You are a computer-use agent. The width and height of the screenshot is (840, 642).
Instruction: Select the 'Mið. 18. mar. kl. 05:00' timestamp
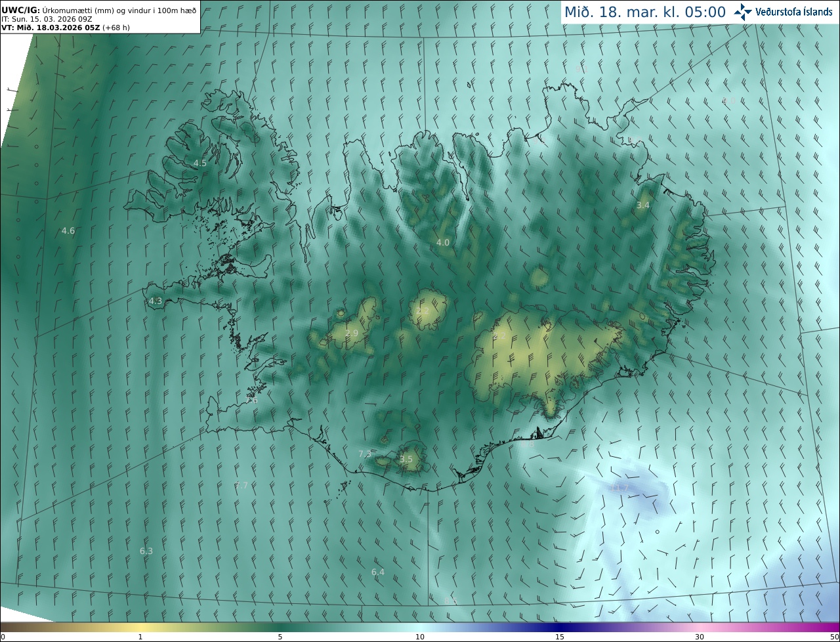point(645,12)
